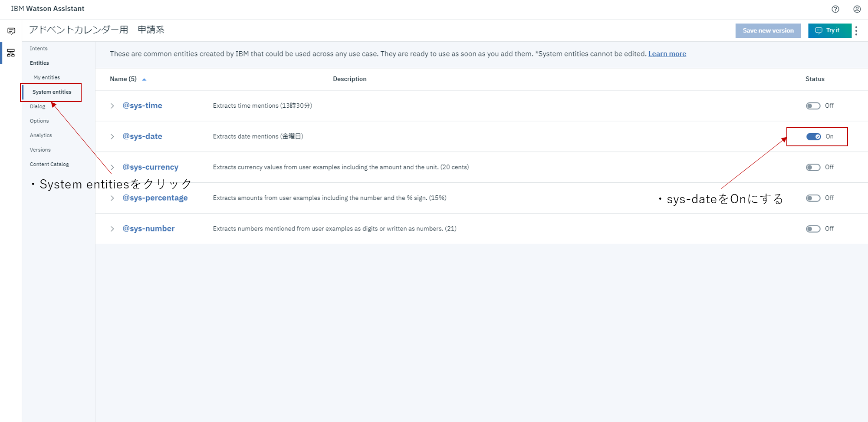The image size is (868, 422).
Task: Turn off the @sys-date status switch
Action: pos(813,137)
